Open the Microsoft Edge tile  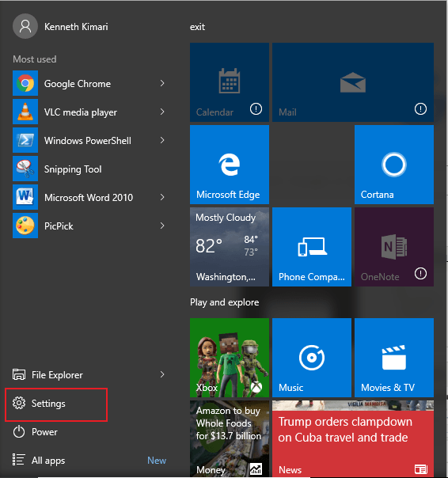[230, 165]
